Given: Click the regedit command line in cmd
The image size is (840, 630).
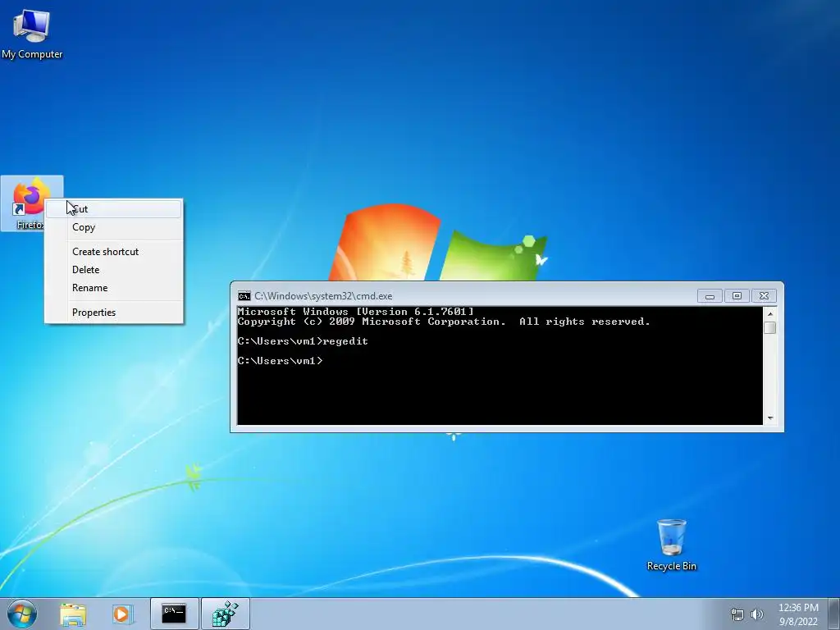Looking at the screenshot, I should (x=303, y=341).
